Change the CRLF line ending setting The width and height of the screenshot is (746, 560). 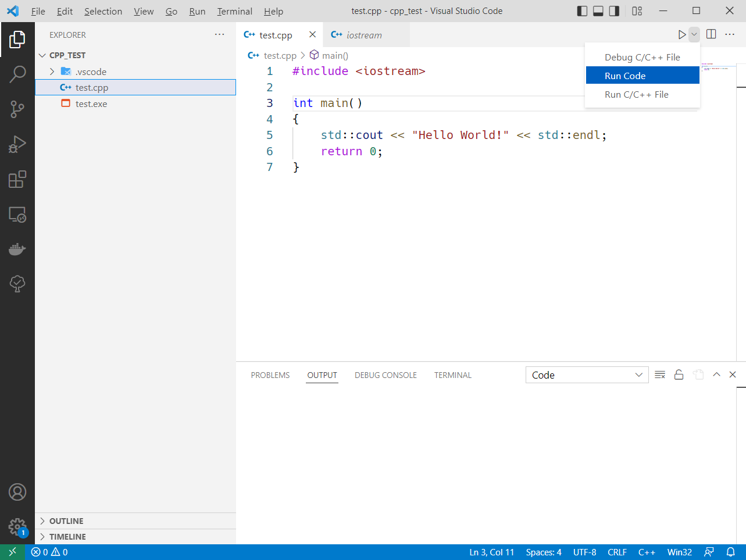pos(617,552)
